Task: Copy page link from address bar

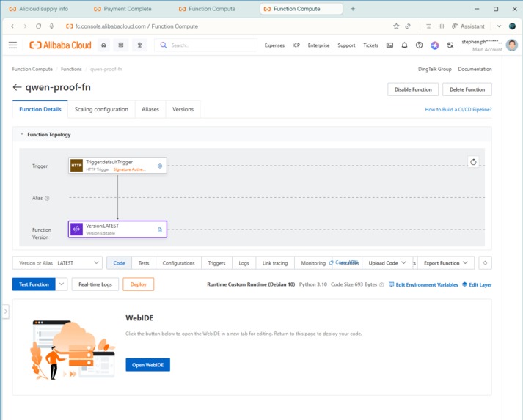Action: coord(408,26)
